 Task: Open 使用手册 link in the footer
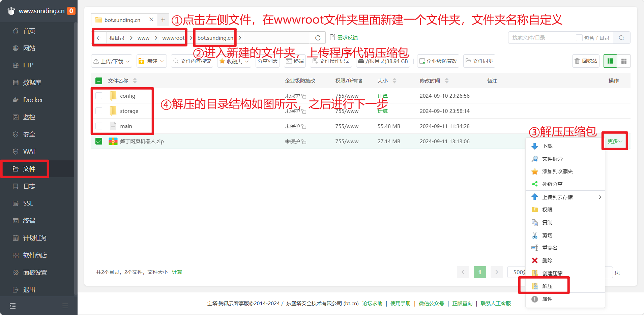pos(400,303)
